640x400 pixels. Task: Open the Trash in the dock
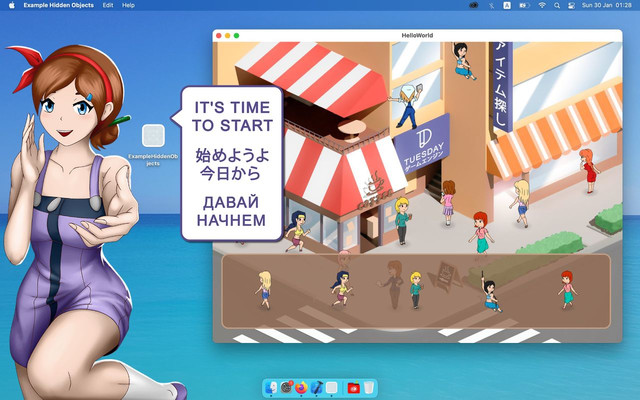coord(369,387)
